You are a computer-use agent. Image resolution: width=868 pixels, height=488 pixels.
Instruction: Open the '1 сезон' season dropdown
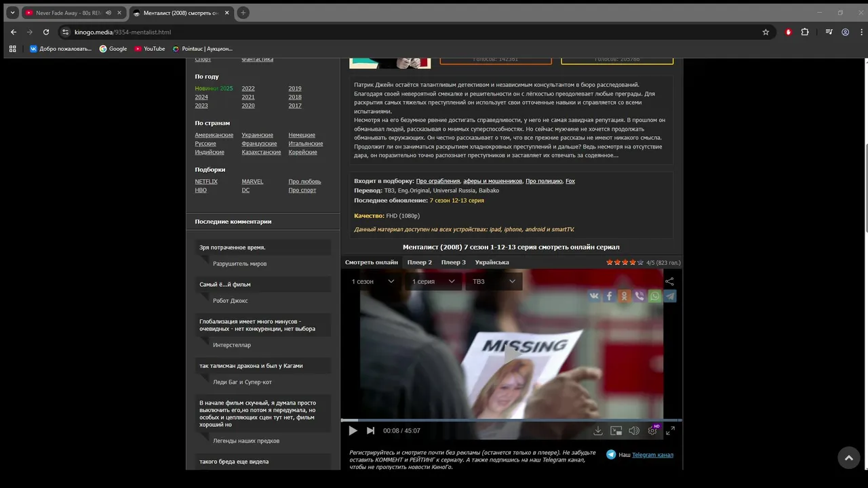coord(372,281)
